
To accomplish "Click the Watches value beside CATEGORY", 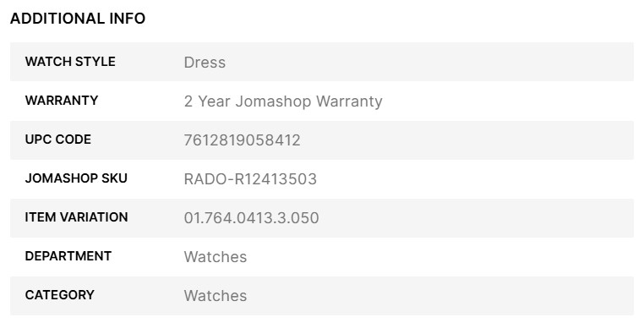I will point(216,296).
